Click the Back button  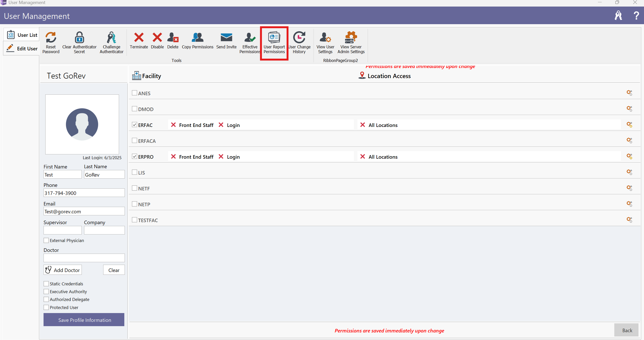[x=627, y=330]
